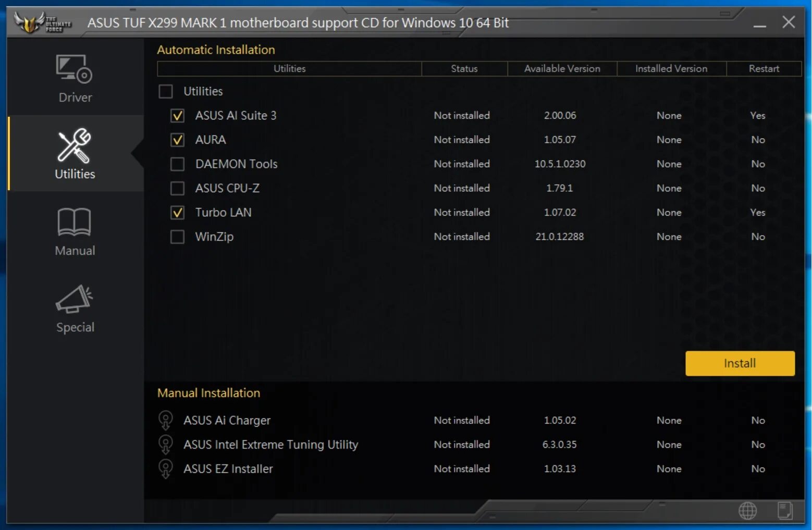Uncheck ASUS AI Suite 3
The height and width of the screenshot is (530, 812).
(x=178, y=116)
